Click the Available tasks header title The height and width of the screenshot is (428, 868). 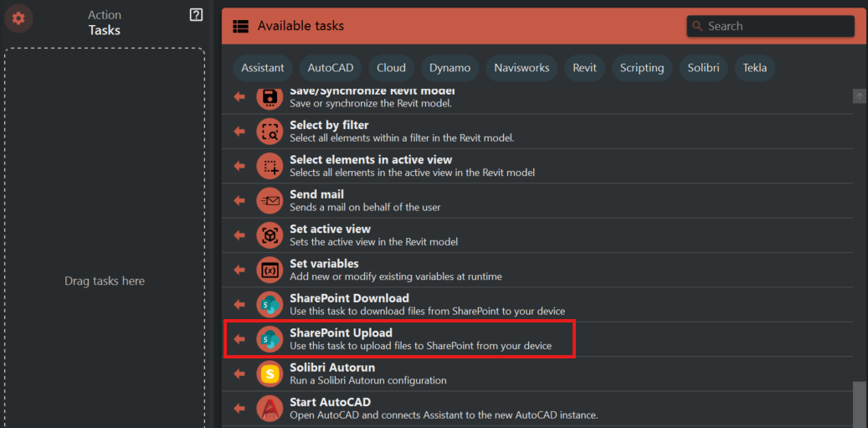(x=300, y=26)
